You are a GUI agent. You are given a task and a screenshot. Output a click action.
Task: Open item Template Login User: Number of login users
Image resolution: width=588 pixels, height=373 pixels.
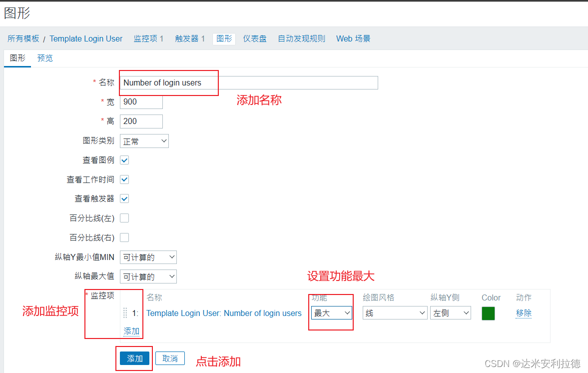(x=224, y=313)
